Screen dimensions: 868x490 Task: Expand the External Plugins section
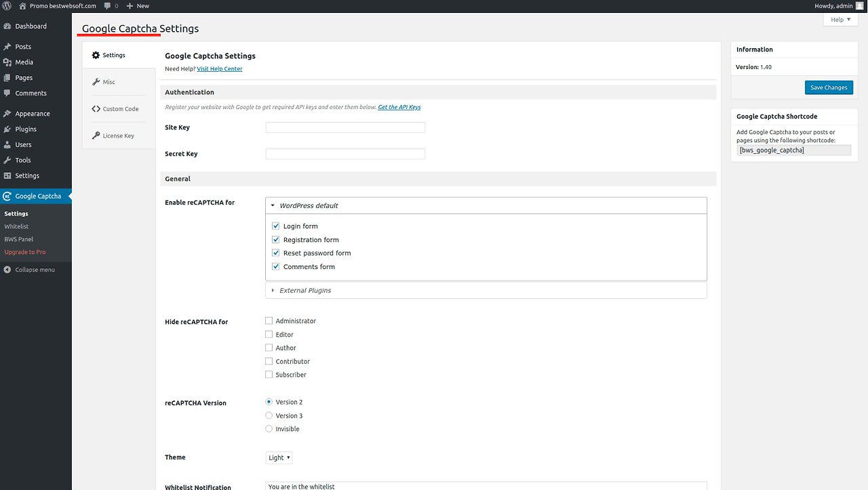click(x=486, y=291)
